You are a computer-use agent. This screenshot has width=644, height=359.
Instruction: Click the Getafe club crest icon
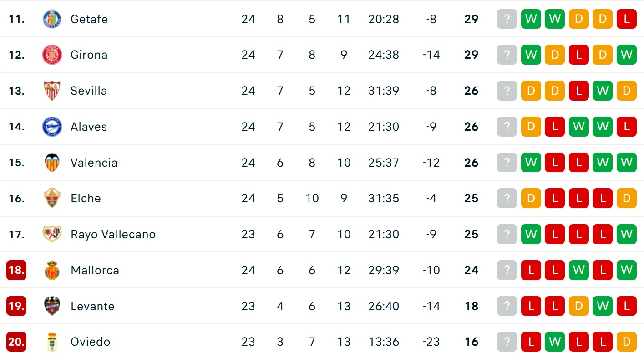tap(52, 19)
